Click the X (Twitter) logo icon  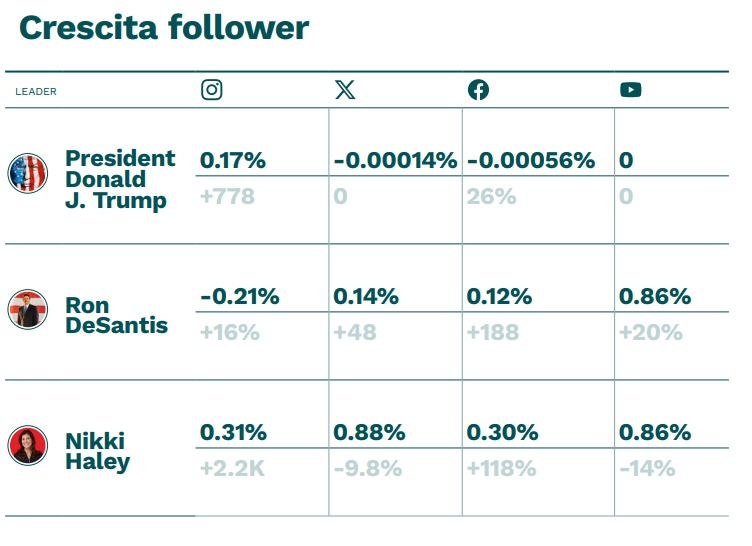[x=345, y=90]
